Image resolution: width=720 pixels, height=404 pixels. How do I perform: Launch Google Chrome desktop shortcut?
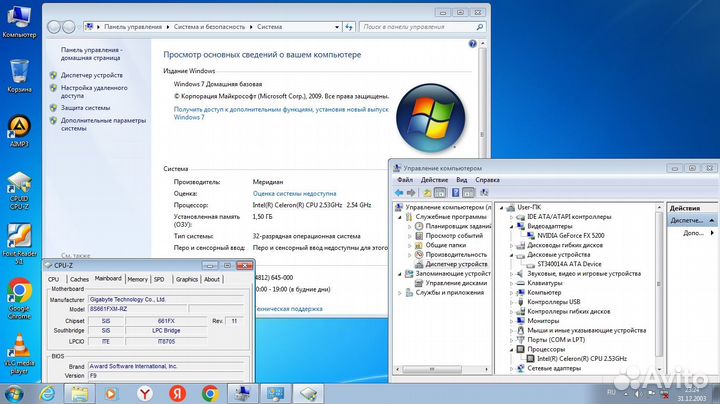pos(19,299)
